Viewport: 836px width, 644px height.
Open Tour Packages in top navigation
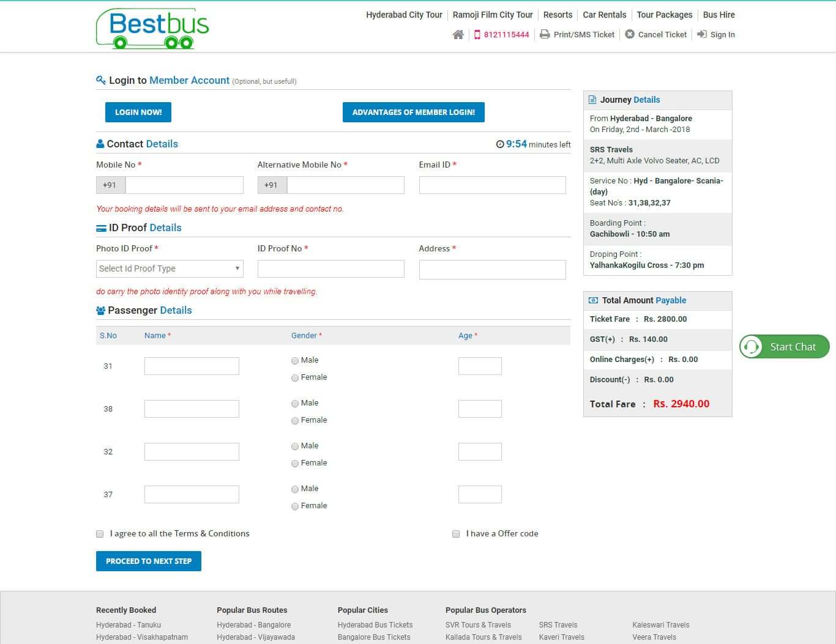(x=665, y=15)
